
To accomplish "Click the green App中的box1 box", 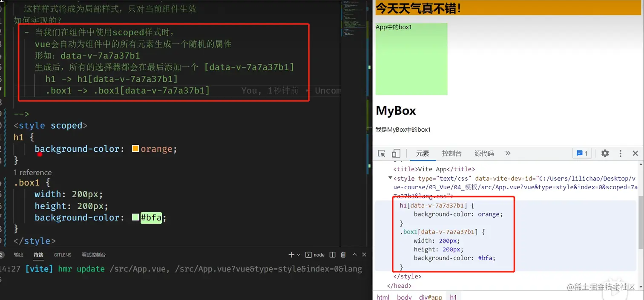I will (x=411, y=59).
